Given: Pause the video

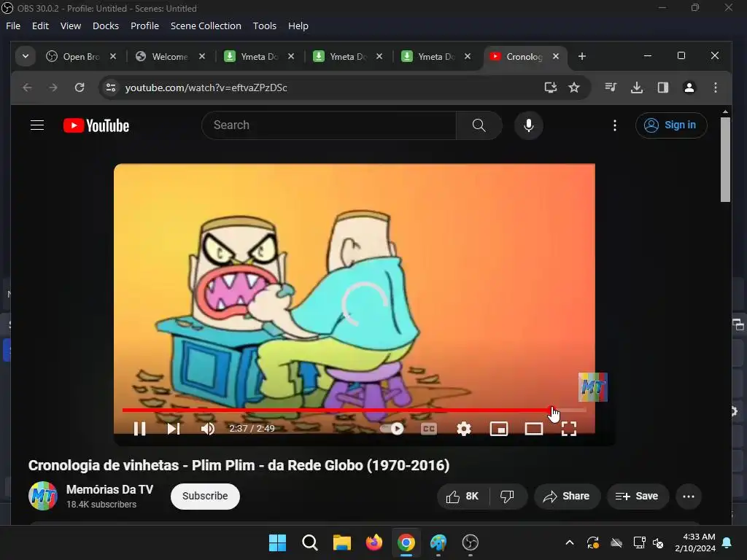Looking at the screenshot, I should 139,429.
